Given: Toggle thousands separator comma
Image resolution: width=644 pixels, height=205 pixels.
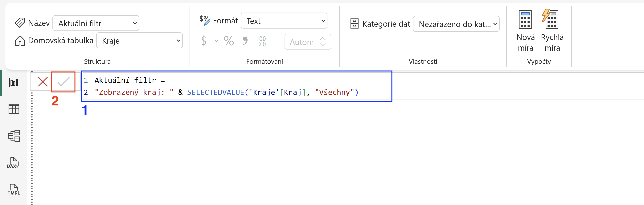Looking at the screenshot, I should point(245,41).
